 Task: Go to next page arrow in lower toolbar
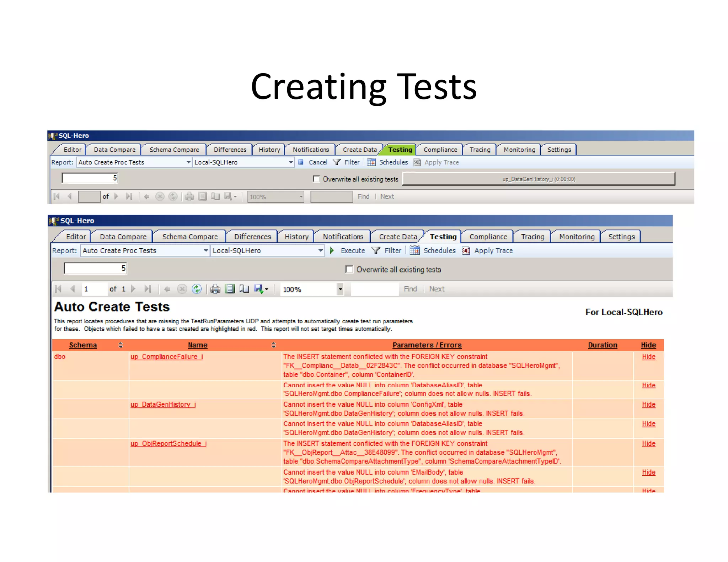(134, 289)
